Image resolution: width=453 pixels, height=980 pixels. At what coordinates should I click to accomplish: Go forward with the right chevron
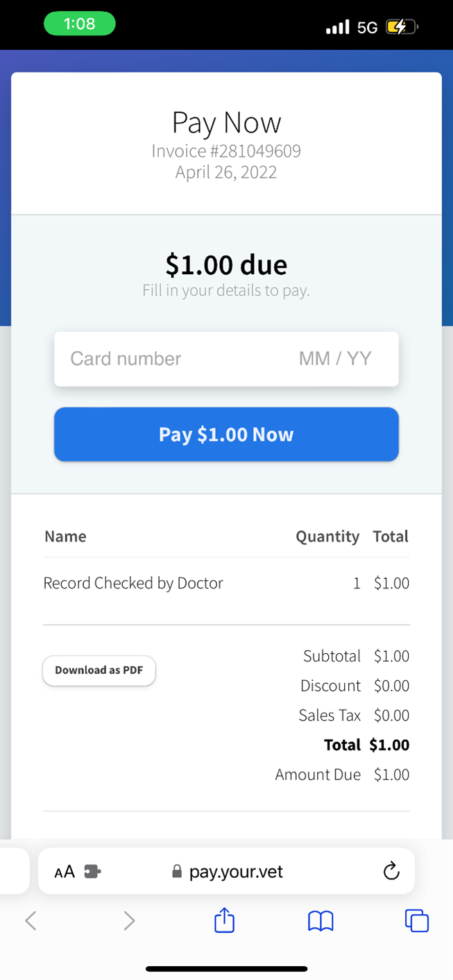pos(129,920)
